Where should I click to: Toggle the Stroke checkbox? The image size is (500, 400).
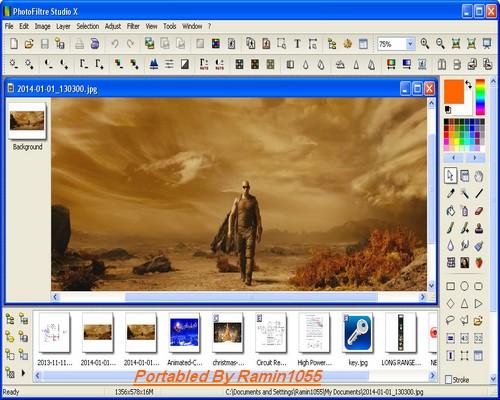tap(449, 379)
